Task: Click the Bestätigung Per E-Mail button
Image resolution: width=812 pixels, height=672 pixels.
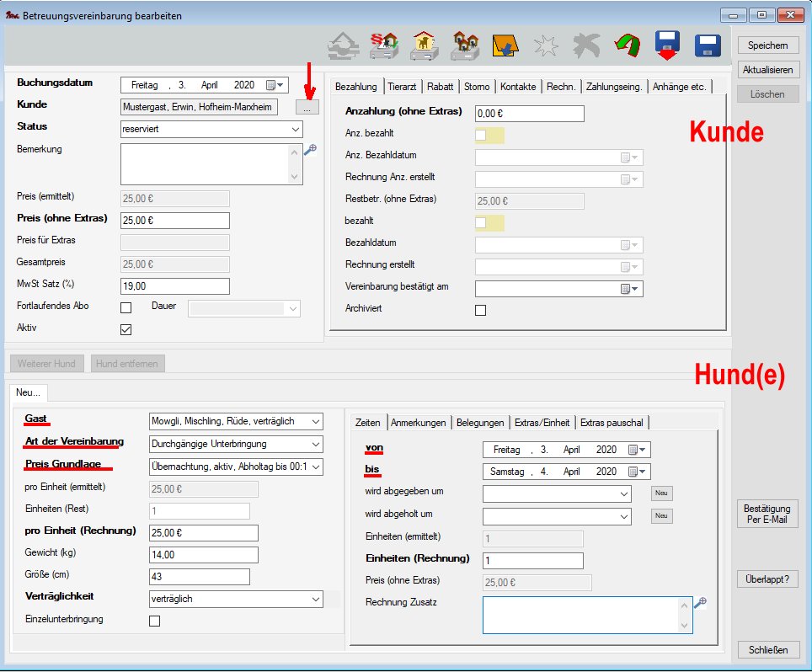Action: [x=767, y=514]
